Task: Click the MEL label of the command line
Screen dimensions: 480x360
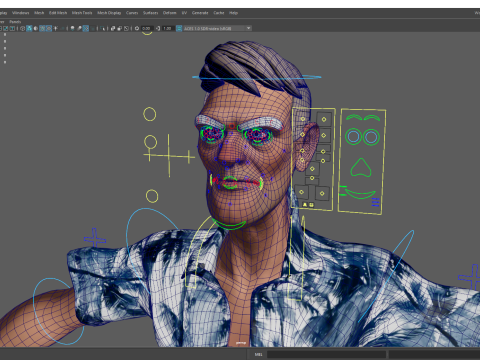Action: (258, 355)
